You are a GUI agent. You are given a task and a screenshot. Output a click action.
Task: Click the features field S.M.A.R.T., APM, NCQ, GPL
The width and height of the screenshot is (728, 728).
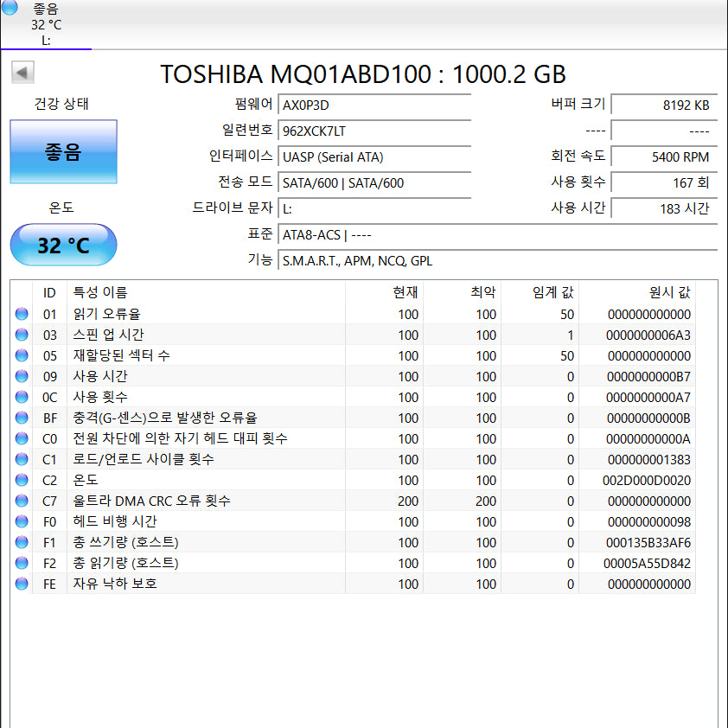498,261
